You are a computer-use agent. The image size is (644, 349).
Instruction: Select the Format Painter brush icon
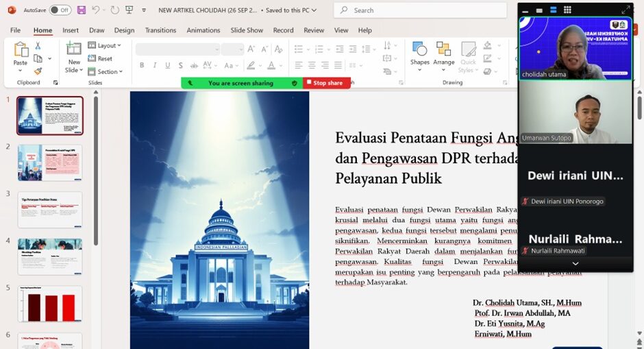click(x=38, y=70)
